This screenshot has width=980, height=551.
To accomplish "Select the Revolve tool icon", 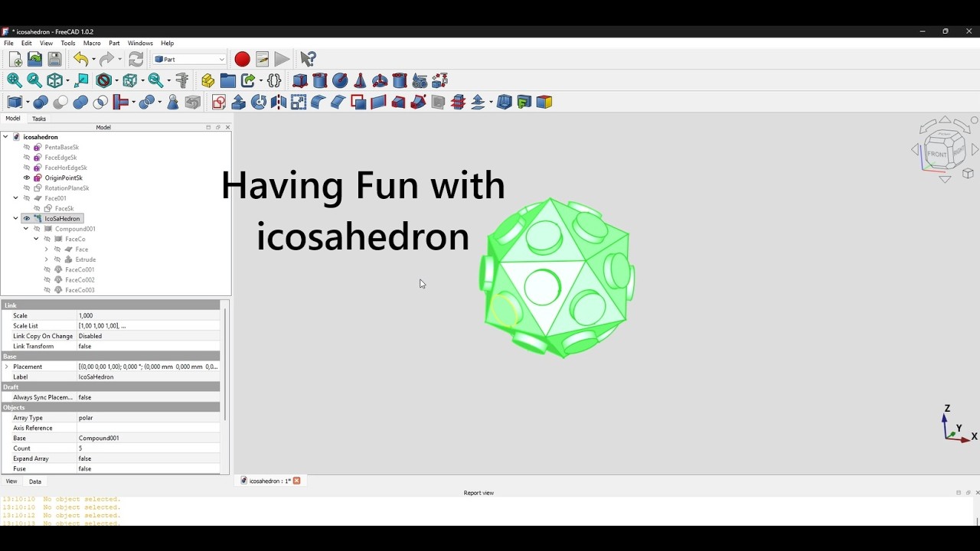I will 259,102.
